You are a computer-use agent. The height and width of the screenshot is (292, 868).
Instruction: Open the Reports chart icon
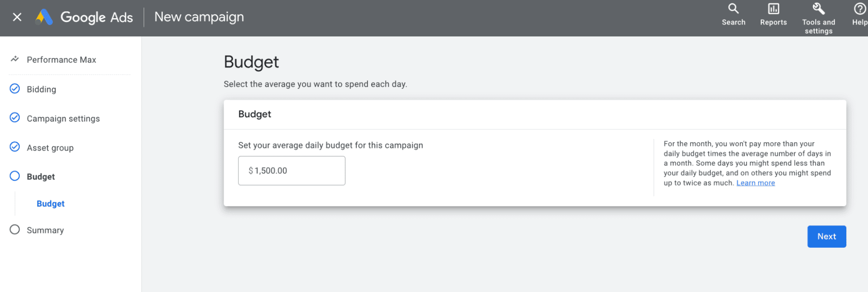tap(773, 9)
